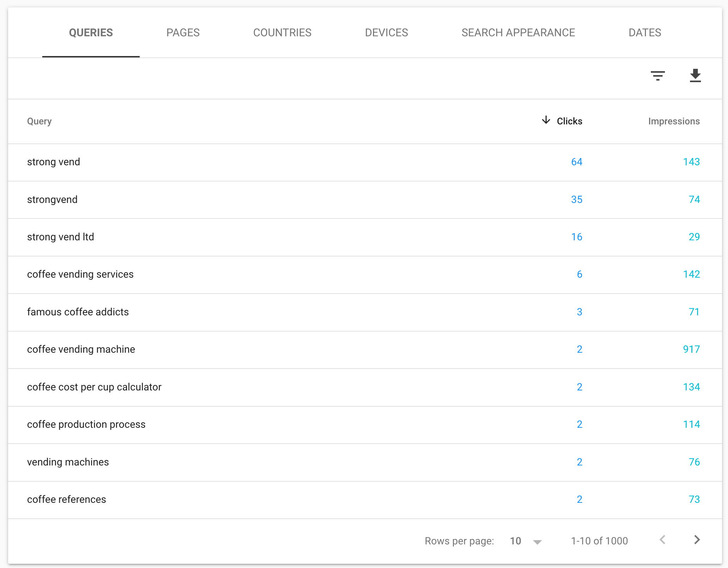728x568 pixels.
Task: Click the 16 clicks value
Action: (x=577, y=237)
